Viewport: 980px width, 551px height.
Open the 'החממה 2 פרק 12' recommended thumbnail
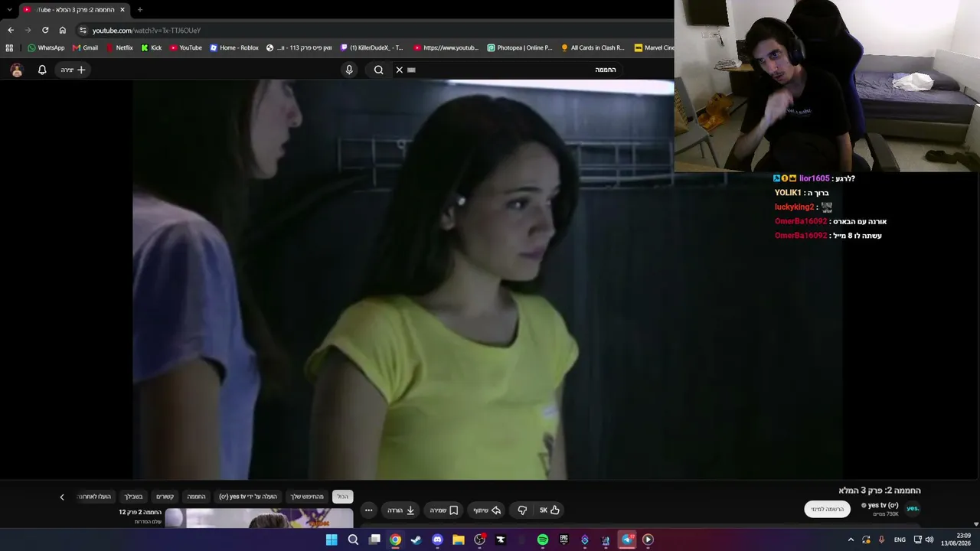pyautogui.click(x=259, y=518)
